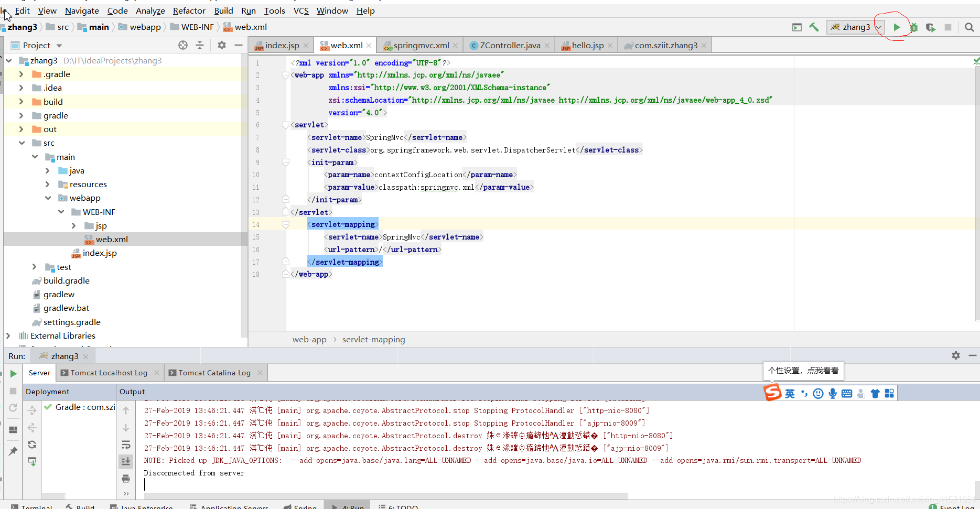Click the toolbar icon left of the hammer
Viewport: 980px width, 509px height.
pyautogui.click(x=797, y=27)
